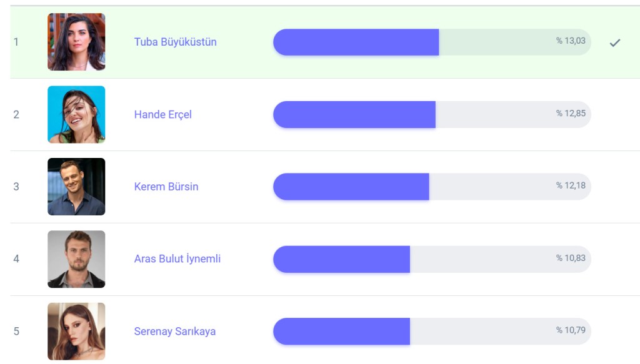Select the % 10,79 percentage label

coord(571,330)
